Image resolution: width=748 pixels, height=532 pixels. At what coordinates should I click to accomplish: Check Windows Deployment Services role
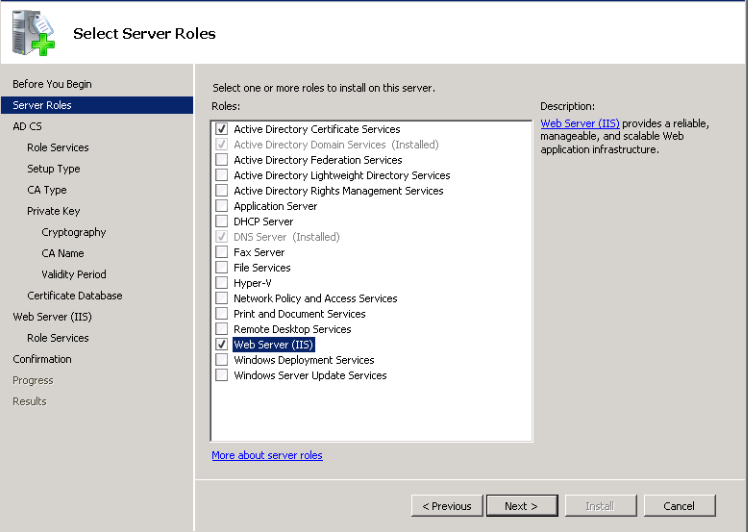(221, 359)
